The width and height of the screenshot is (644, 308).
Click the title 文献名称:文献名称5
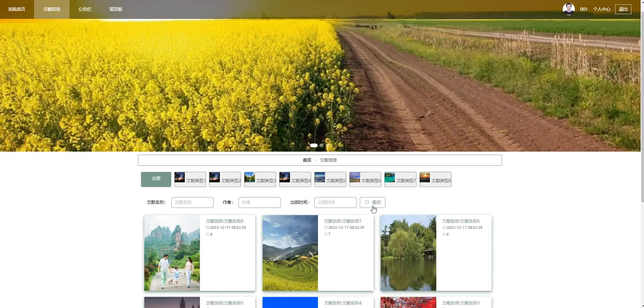pos(225,303)
